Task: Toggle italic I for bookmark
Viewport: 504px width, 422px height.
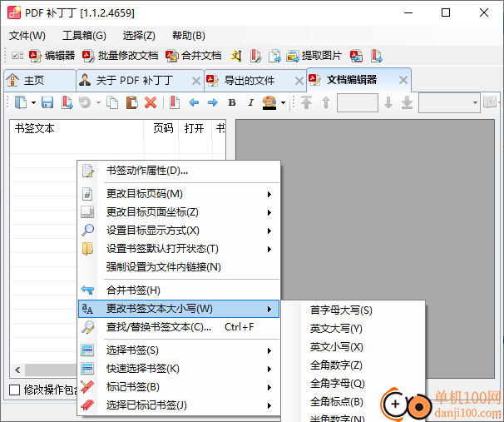Action: point(250,102)
